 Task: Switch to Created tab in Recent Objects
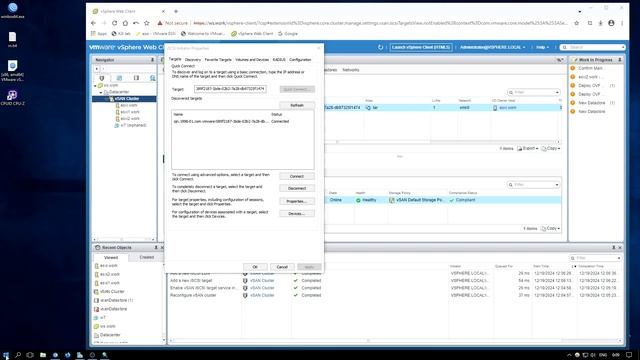click(x=147, y=258)
